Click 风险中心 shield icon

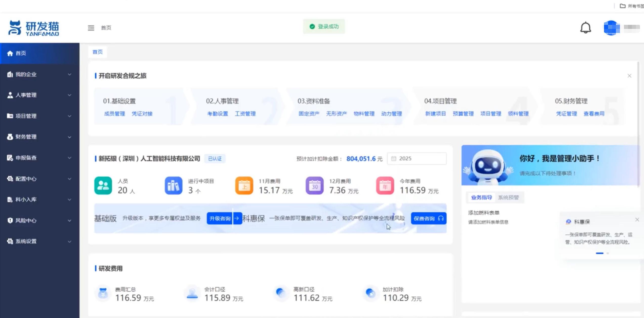tap(10, 220)
